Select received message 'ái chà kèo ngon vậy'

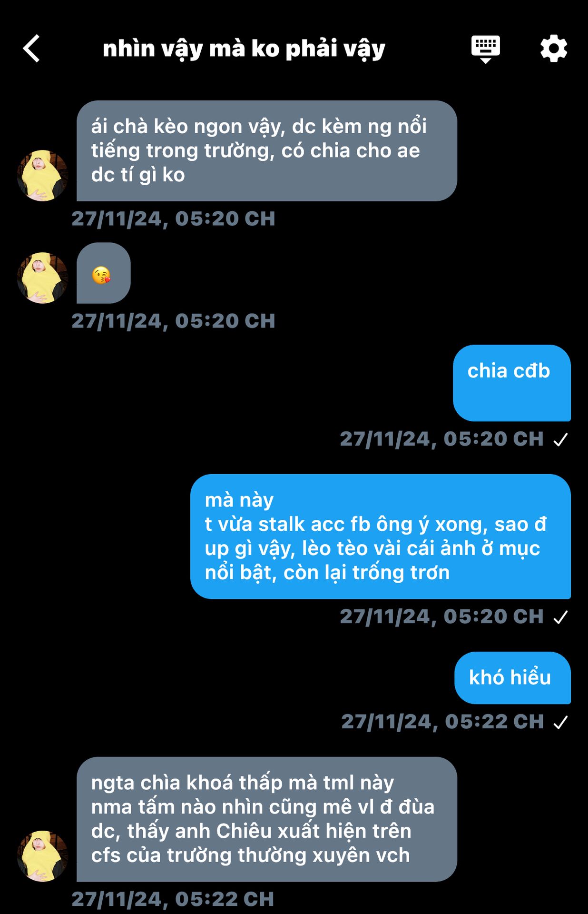coord(267,151)
